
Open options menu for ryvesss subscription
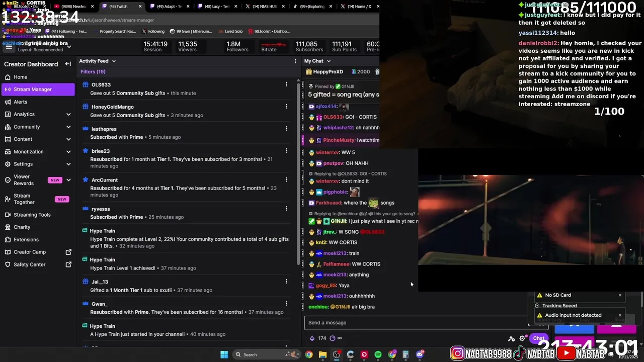pos(286,209)
